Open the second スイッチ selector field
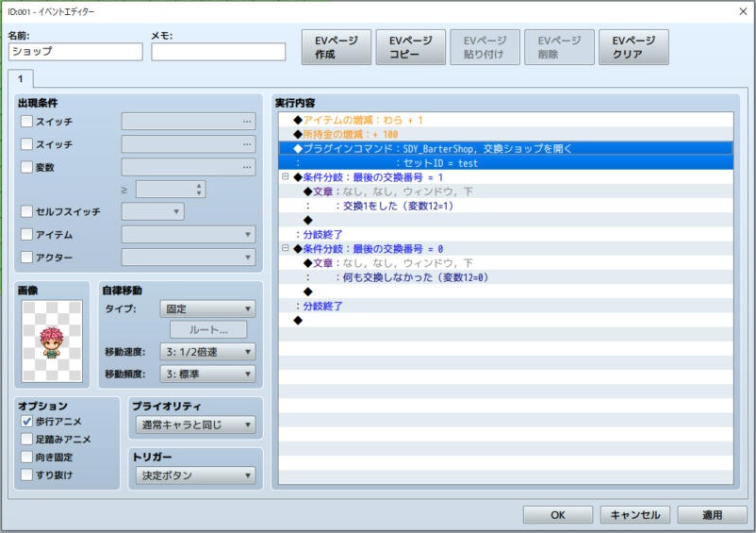The image size is (756, 533). coord(189,143)
